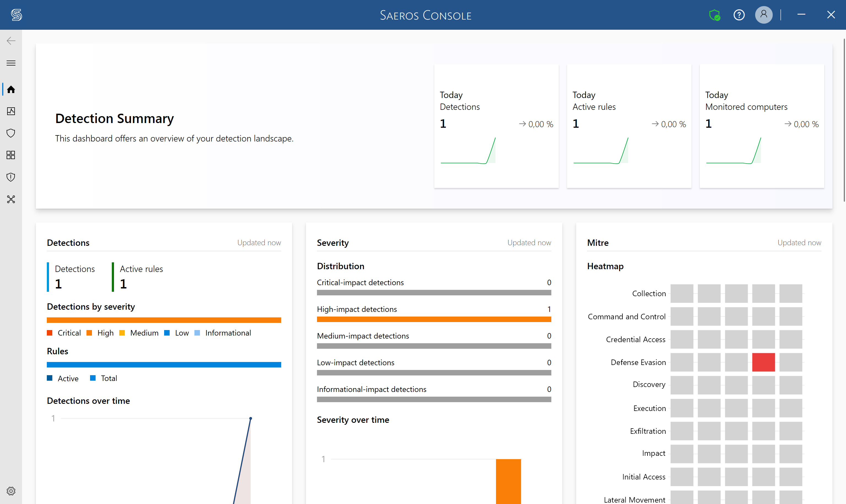
Task: Go back with the arrow button
Action: point(11,41)
